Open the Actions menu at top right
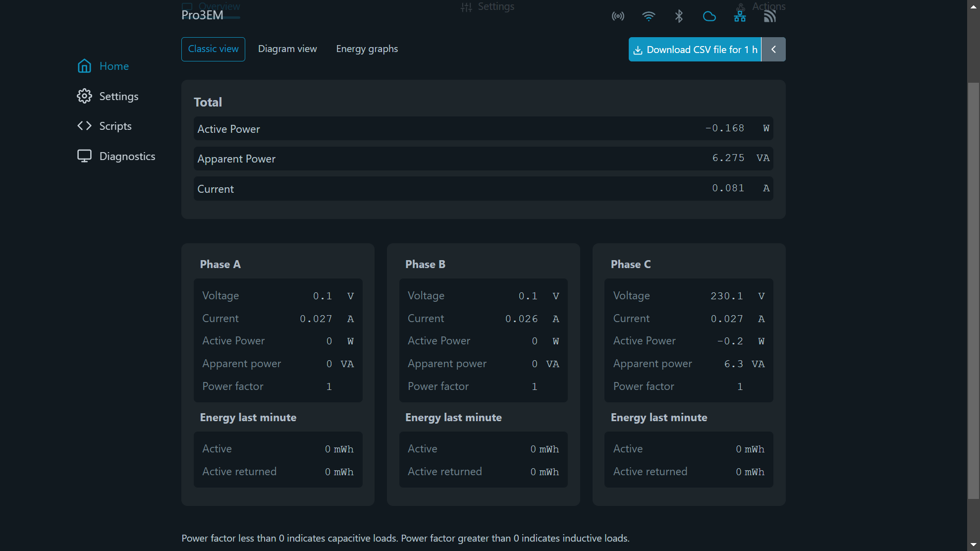Viewport: 980px width, 551px height. 768,6
